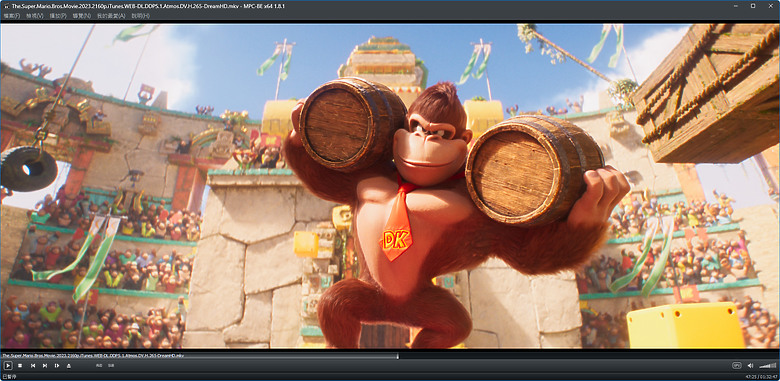This screenshot has width=780, height=381.
Task: Jump to the previous file or chapter
Action: 33,366
